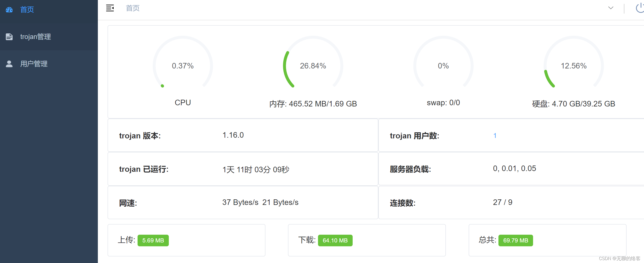Click the power icon in the top bar

pos(640,8)
